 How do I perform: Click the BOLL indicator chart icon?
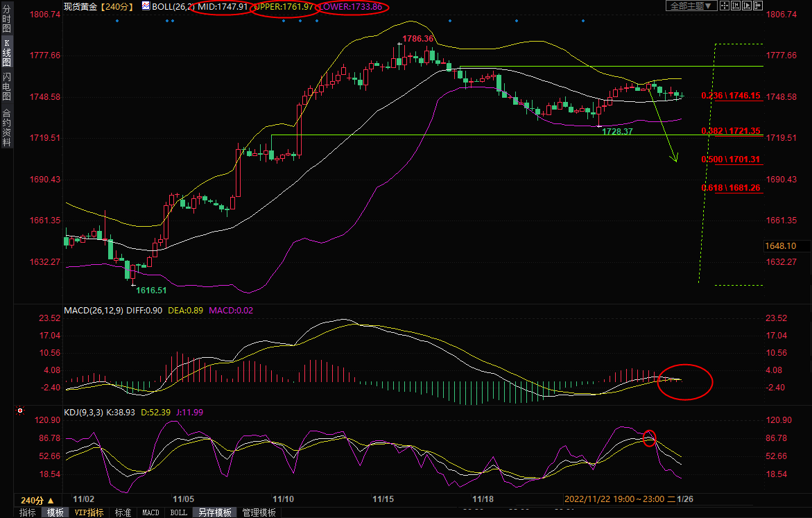tap(146, 6)
